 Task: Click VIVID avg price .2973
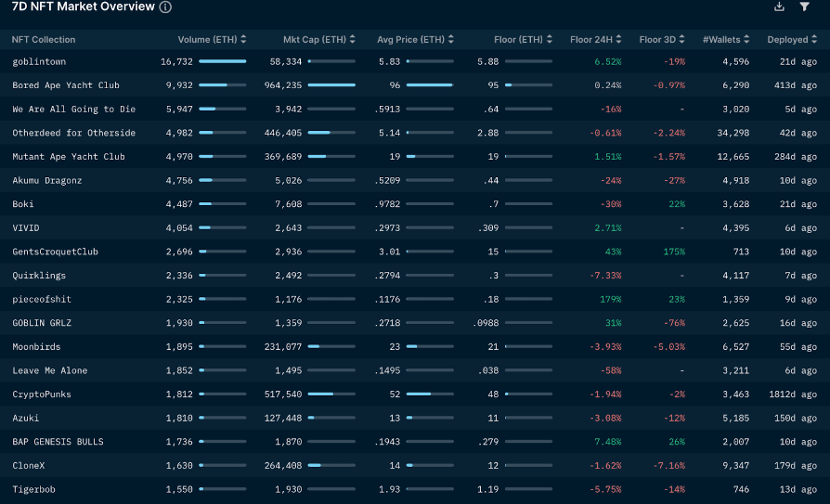(387, 227)
